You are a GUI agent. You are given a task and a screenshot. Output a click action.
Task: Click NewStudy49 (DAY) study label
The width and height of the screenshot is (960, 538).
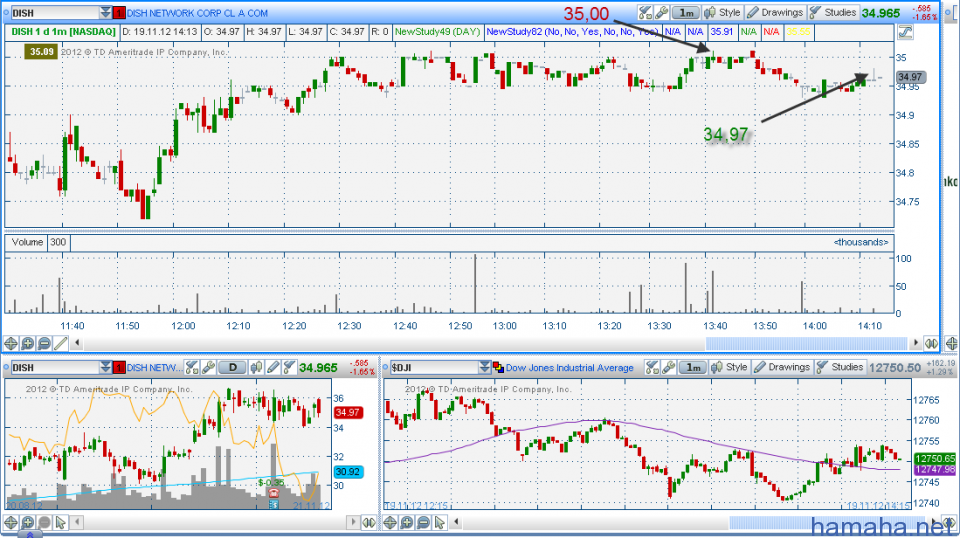coord(437,31)
